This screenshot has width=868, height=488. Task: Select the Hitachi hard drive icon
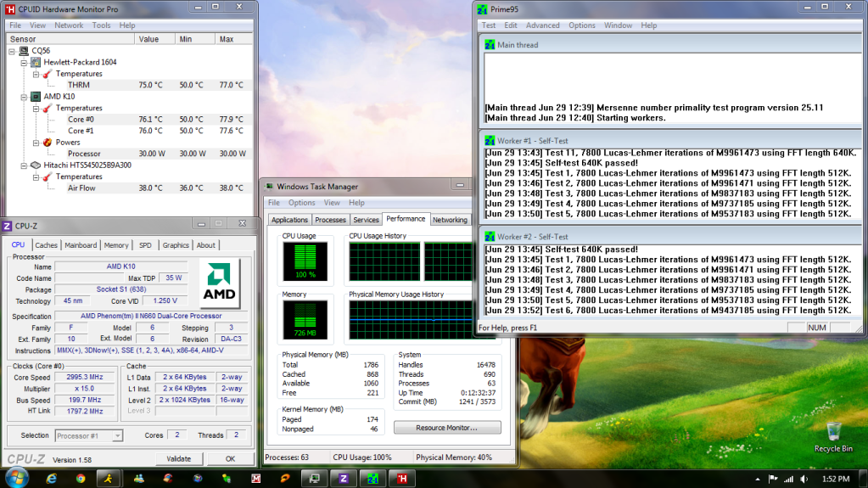coord(36,165)
